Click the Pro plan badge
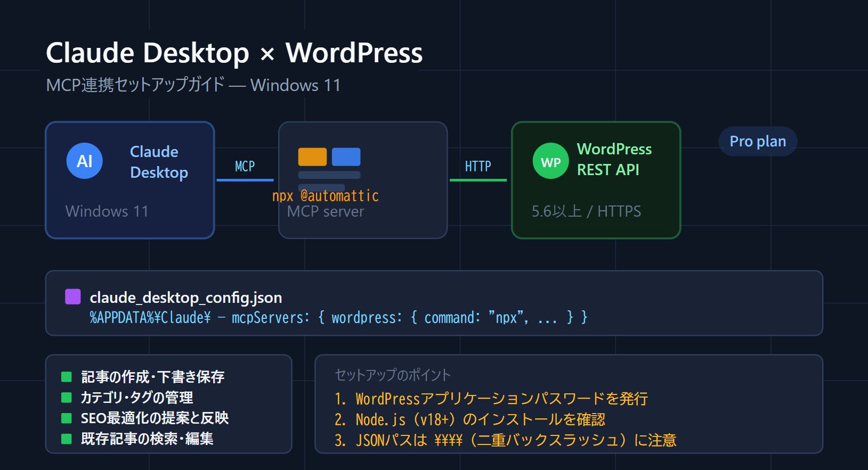Viewport: 868px width, 470px height. [x=757, y=142]
